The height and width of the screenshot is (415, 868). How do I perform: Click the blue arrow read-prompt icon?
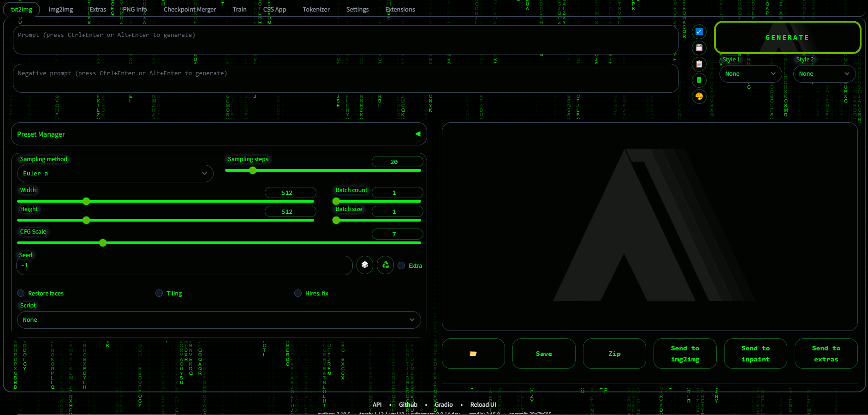click(699, 32)
